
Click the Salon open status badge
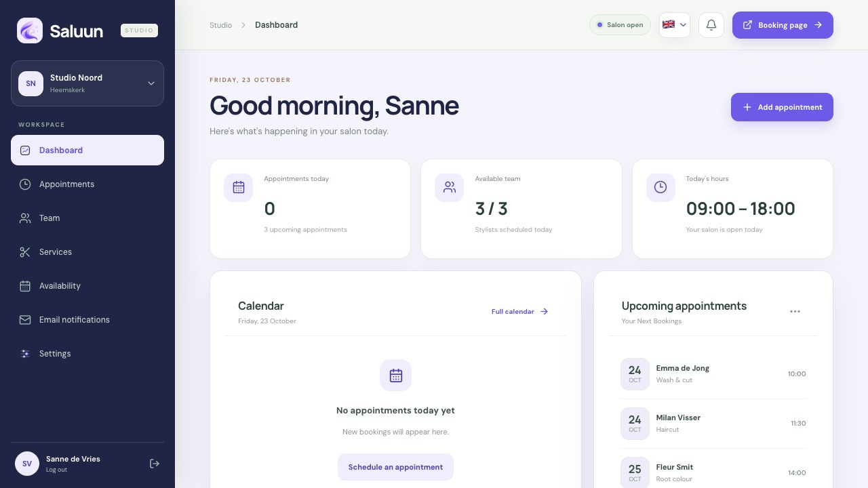[x=620, y=25]
